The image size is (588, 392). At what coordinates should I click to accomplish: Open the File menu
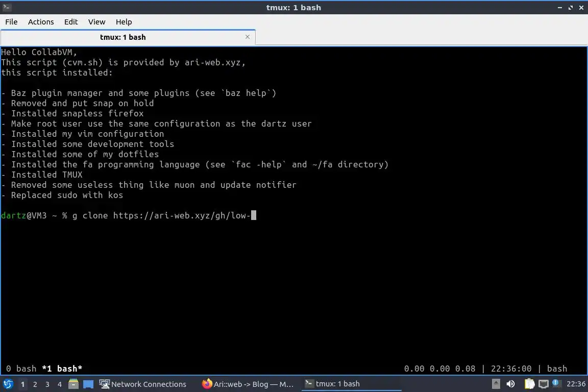(x=11, y=22)
